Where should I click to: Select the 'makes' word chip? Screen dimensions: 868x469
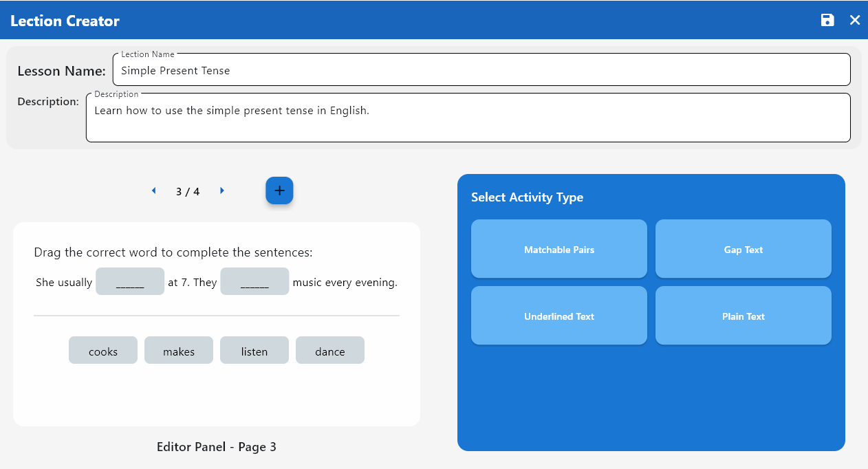(x=179, y=350)
